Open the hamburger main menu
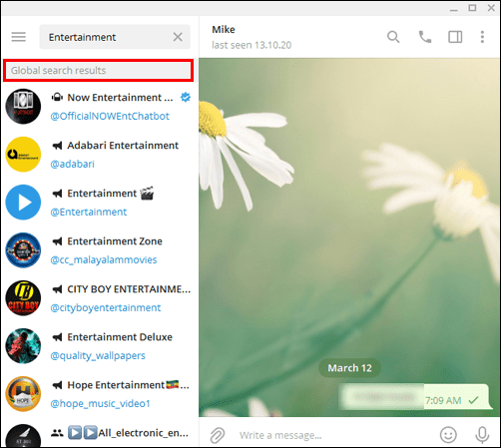The width and height of the screenshot is (501, 448). (x=19, y=37)
